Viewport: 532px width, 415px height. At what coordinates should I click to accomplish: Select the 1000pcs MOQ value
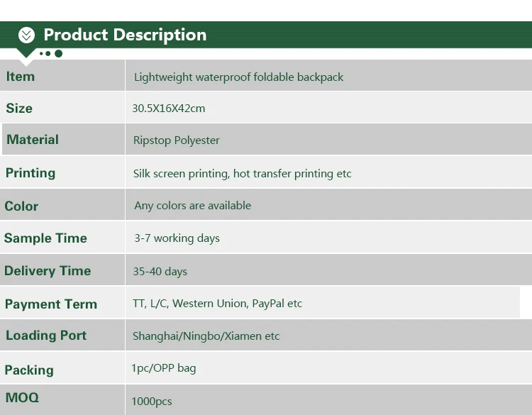pos(152,402)
